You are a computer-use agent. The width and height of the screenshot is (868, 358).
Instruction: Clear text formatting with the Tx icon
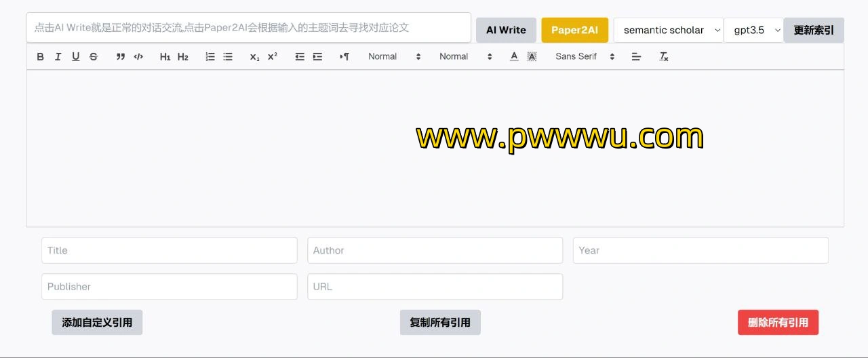(x=664, y=57)
